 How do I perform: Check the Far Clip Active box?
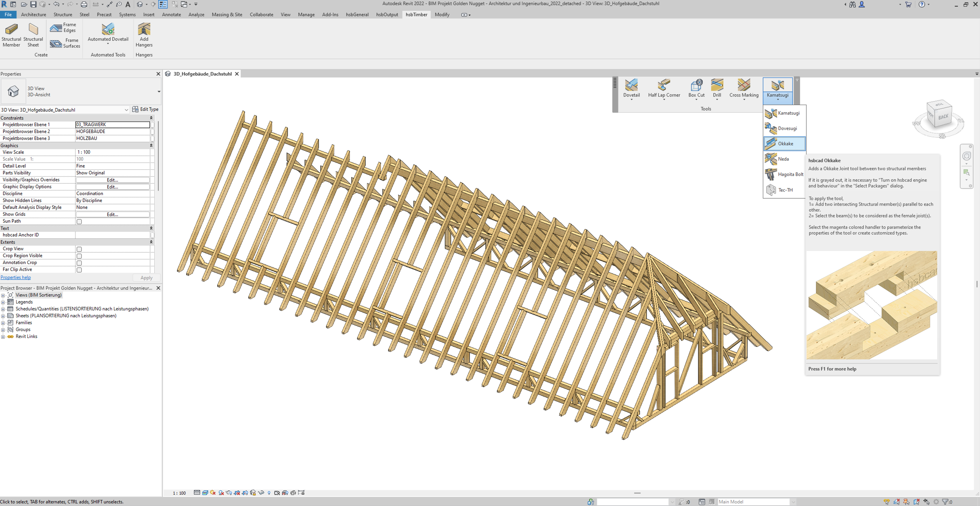click(79, 270)
